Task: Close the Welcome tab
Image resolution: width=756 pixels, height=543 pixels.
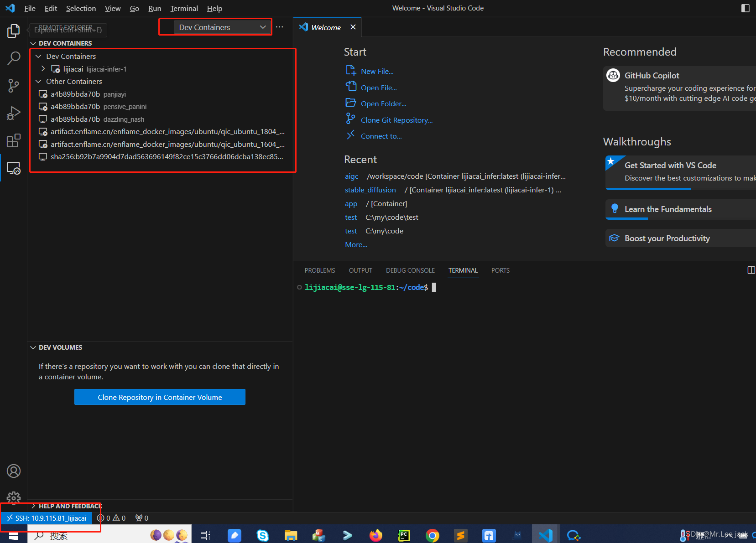Action: [x=353, y=27]
